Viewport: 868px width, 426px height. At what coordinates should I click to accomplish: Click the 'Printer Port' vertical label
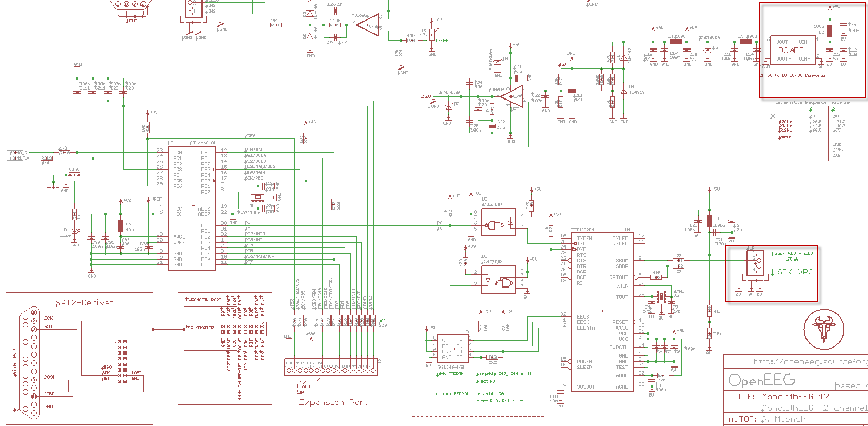click(14, 362)
